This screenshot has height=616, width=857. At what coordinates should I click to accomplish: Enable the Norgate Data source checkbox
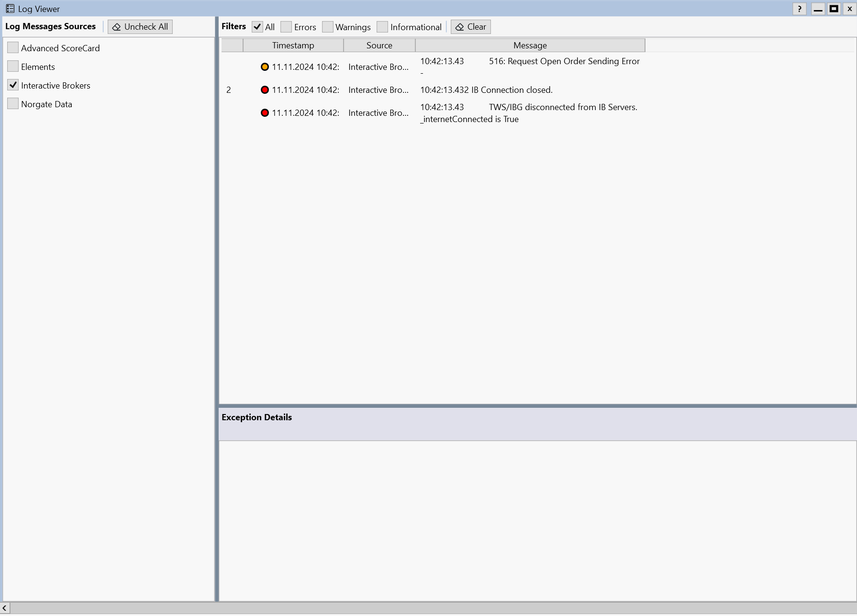tap(13, 104)
